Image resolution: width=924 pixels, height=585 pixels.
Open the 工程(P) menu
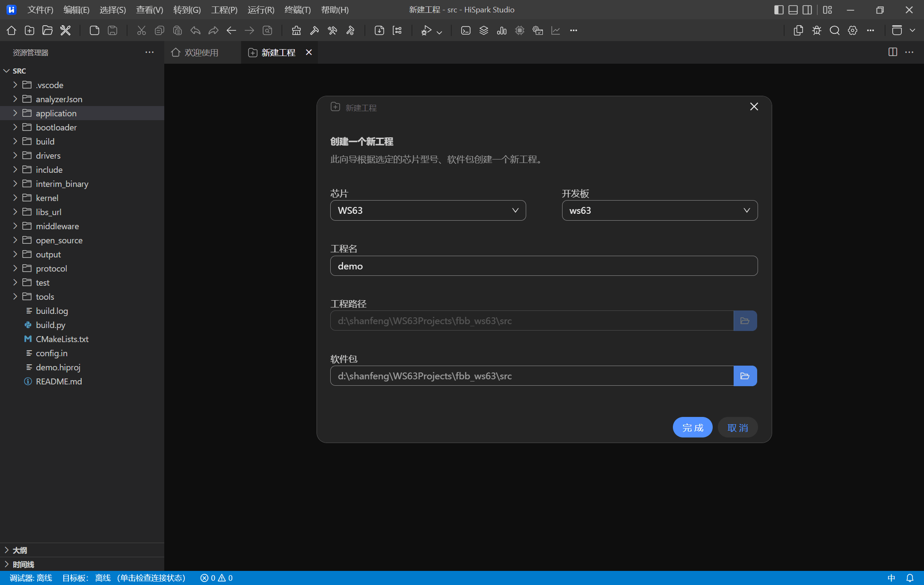(224, 10)
